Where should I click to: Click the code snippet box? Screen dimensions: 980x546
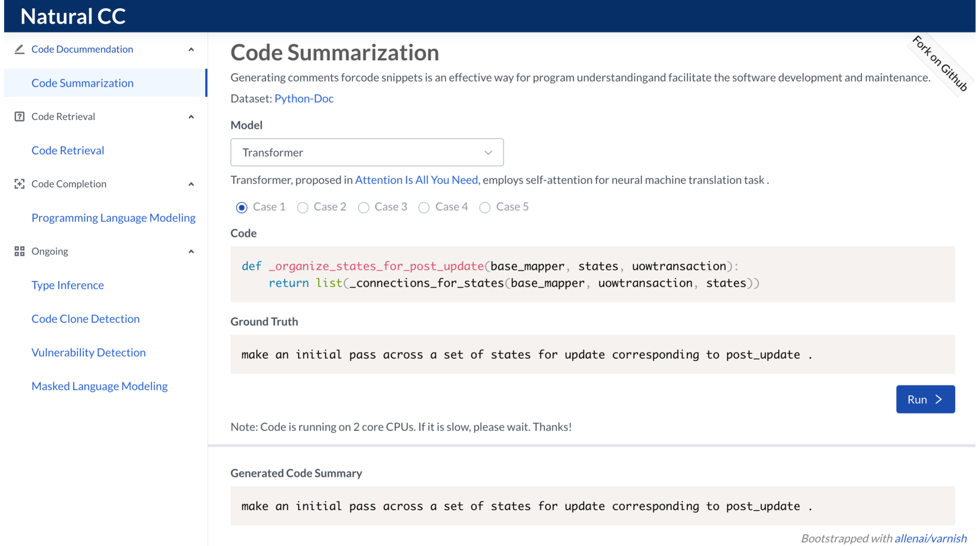(592, 274)
